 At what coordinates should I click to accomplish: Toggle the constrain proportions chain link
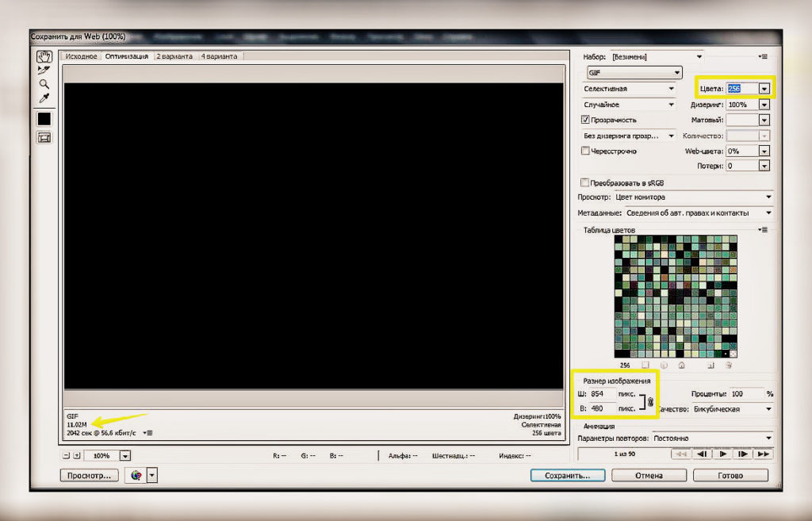649,402
